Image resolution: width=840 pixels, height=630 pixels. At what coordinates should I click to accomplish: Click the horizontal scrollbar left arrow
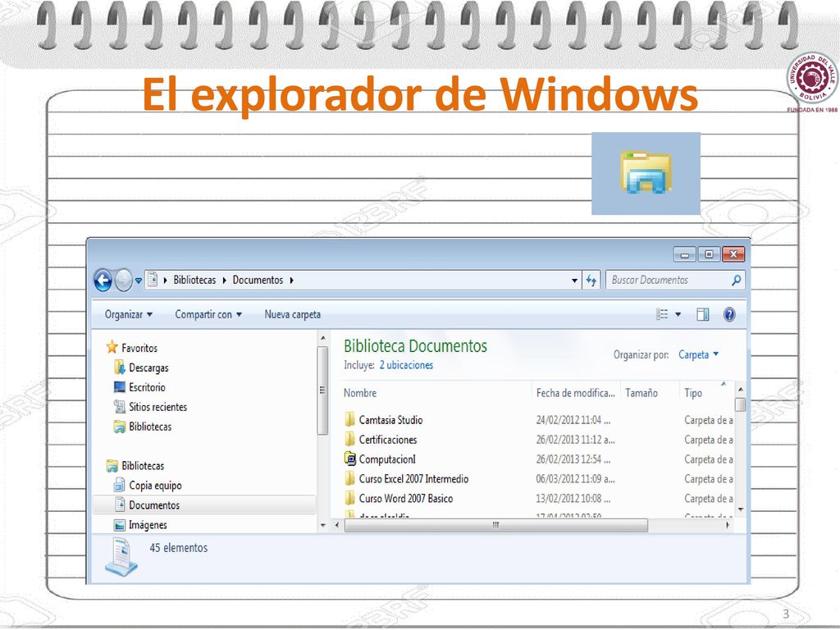336,525
